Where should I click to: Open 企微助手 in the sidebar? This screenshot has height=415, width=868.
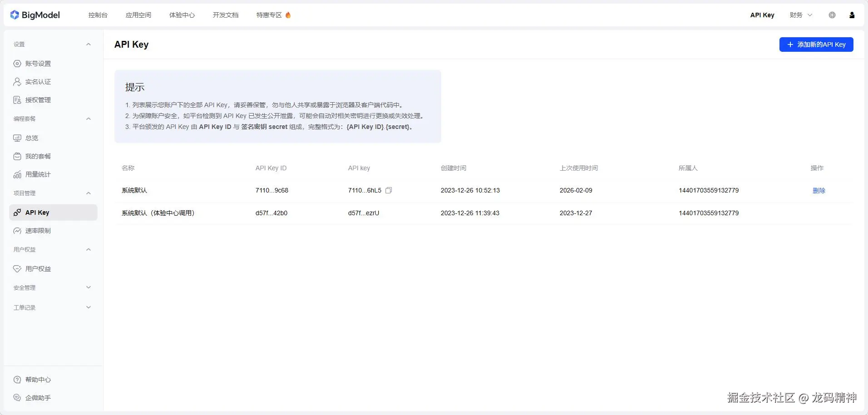38,398
